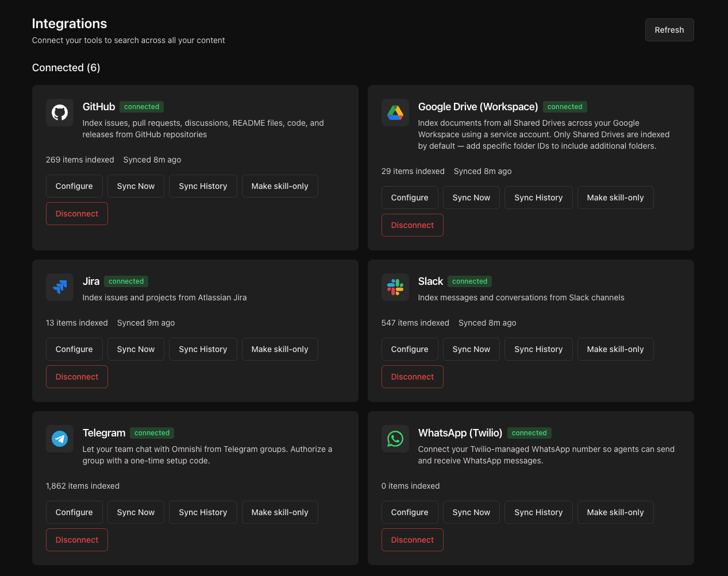Click the WhatsApp connected badge
Screen dimensions: 728x576
pyautogui.click(x=529, y=433)
